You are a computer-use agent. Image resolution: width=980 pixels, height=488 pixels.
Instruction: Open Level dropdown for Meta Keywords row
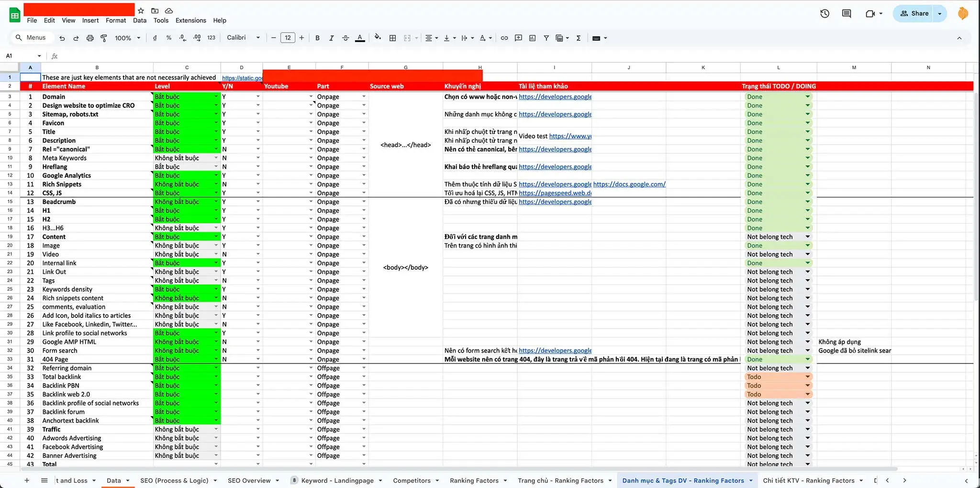pos(216,158)
